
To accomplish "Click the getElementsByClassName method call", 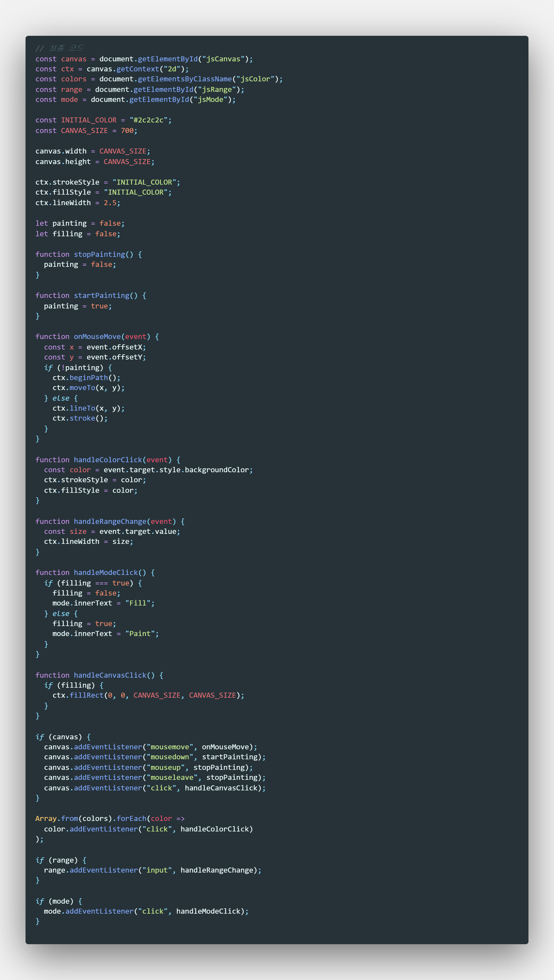I will click(185, 79).
